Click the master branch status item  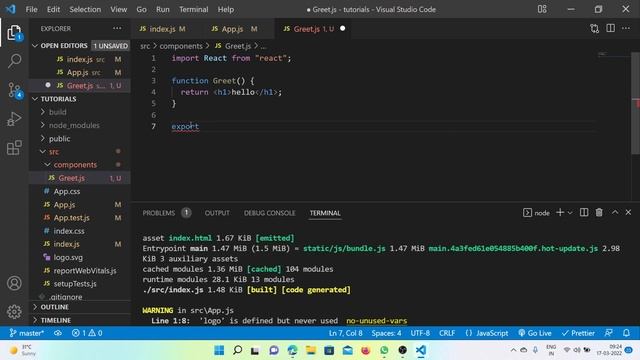(27, 333)
